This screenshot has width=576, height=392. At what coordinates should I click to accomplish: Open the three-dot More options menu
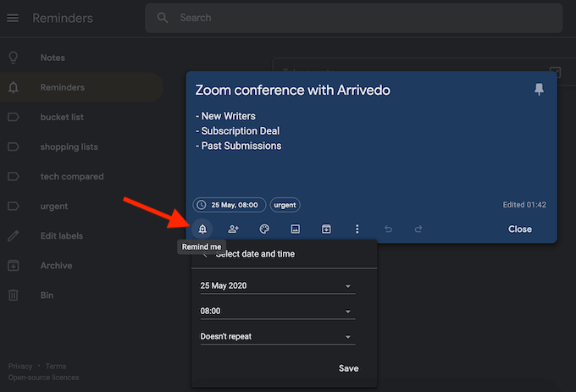357,229
